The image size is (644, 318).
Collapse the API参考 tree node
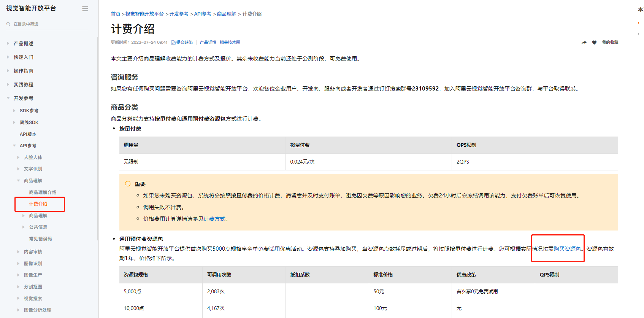click(x=14, y=146)
